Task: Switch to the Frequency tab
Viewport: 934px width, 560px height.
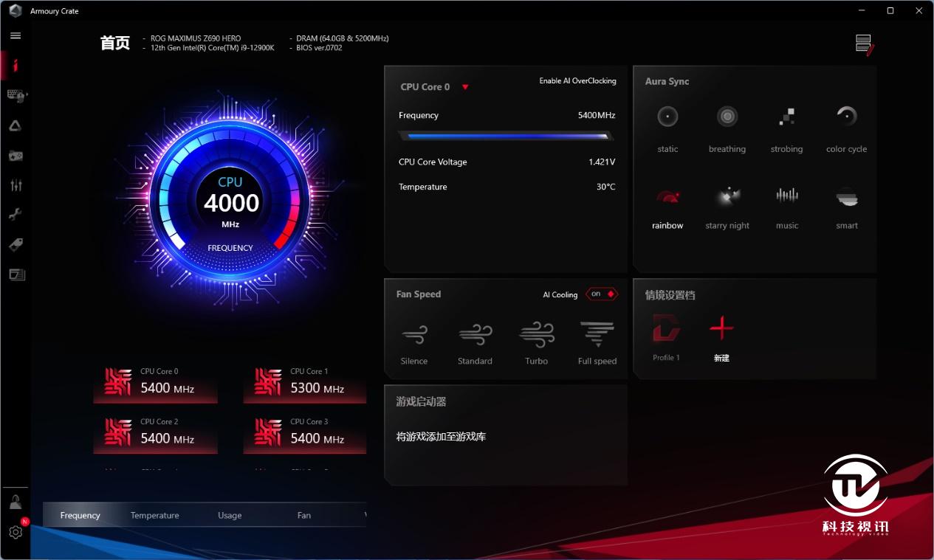Action: pyautogui.click(x=80, y=515)
